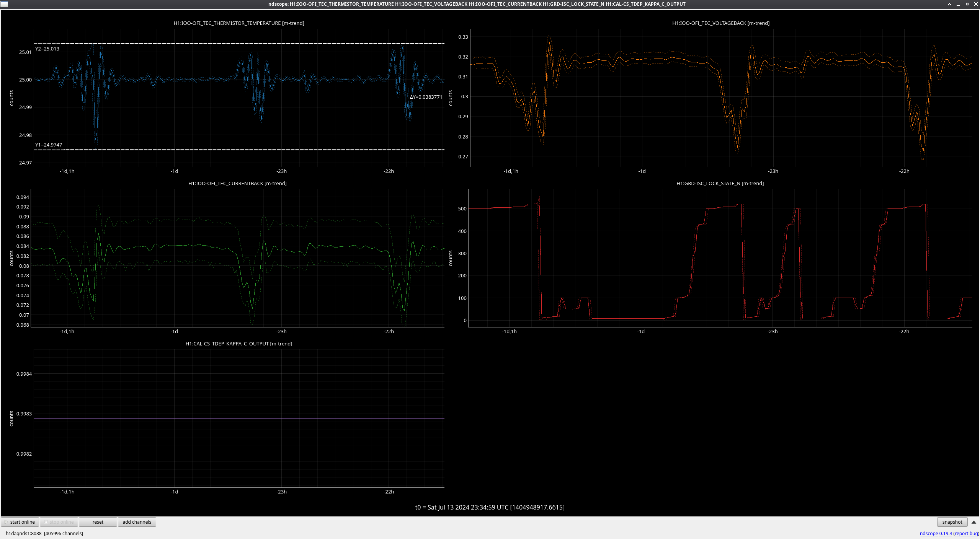
Task: Open the report bug link
Action: (966, 533)
